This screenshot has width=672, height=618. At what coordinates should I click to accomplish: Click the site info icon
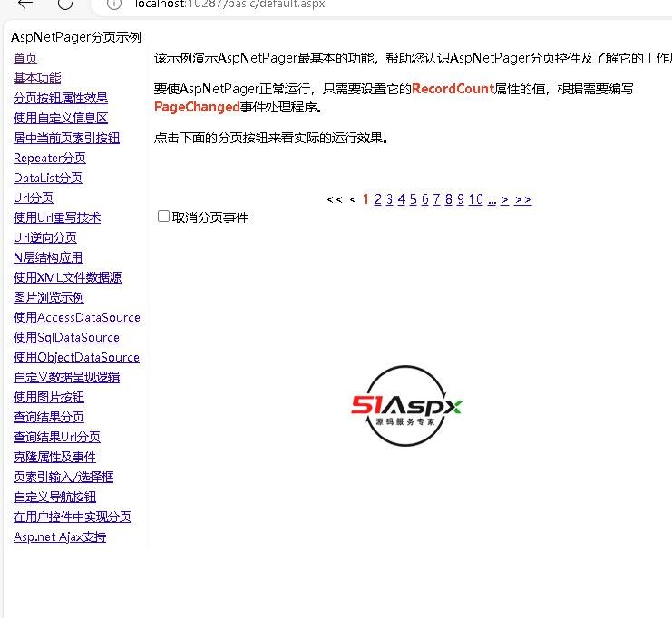point(114,4)
